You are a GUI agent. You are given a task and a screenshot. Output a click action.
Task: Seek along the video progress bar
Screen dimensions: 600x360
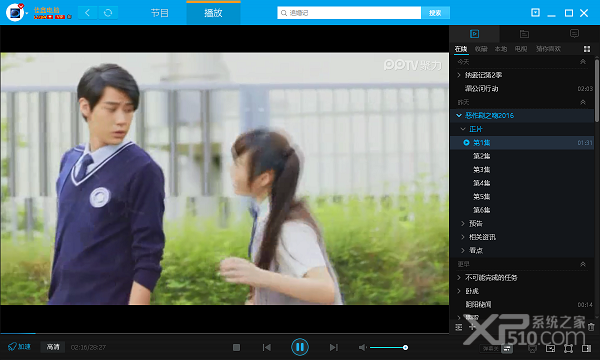point(224,334)
